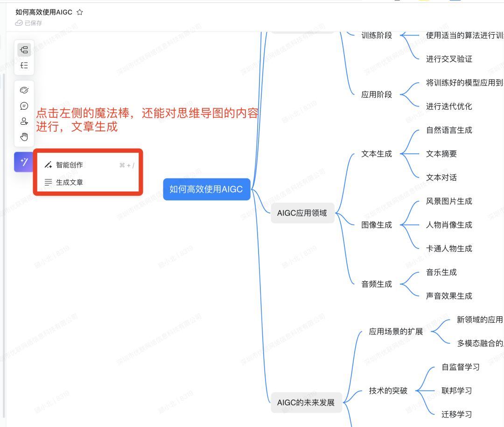The image size is (504, 427).
Task: Switch to outline view icon
Action: click(24, 65)
